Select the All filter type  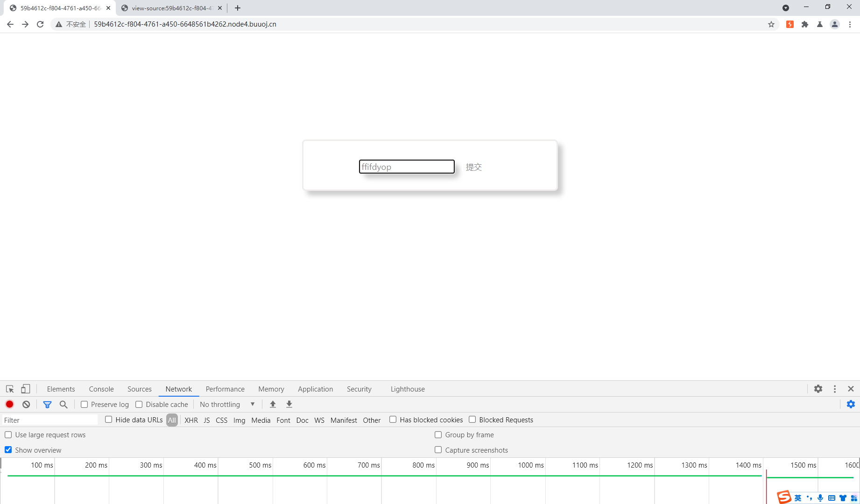(172, 420)
